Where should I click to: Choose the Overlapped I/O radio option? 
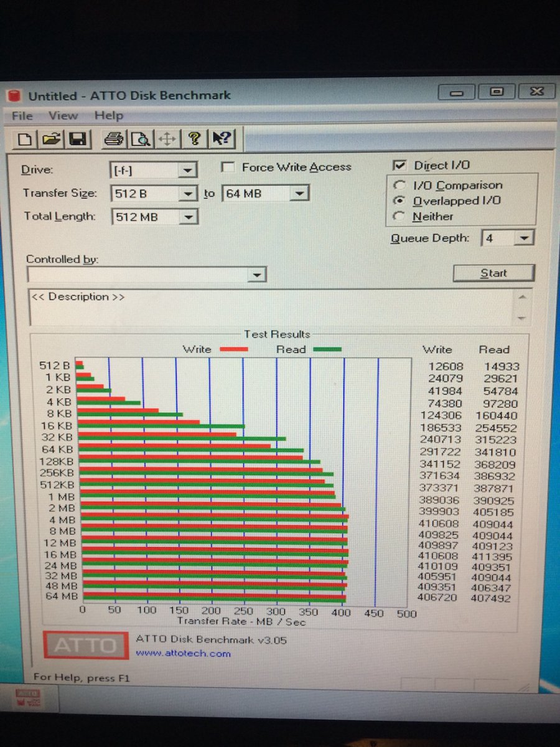click(401, 201)
